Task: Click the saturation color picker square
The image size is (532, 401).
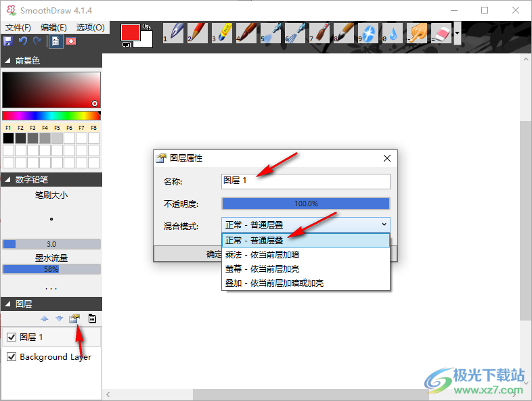Action: pyautogui.click(x=51, y=90)
